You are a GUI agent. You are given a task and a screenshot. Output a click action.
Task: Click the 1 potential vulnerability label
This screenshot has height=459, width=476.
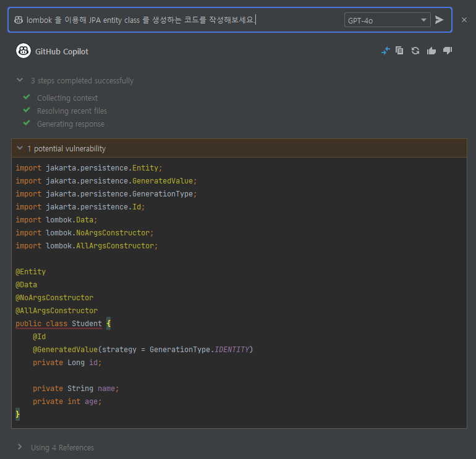[x=67, y=149]
